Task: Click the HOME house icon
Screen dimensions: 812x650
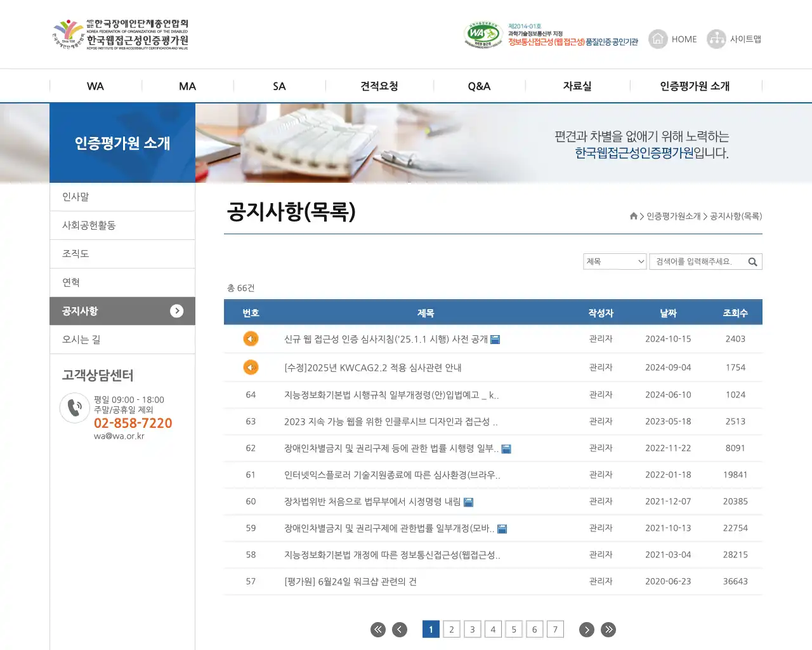Action: (658, 39)
